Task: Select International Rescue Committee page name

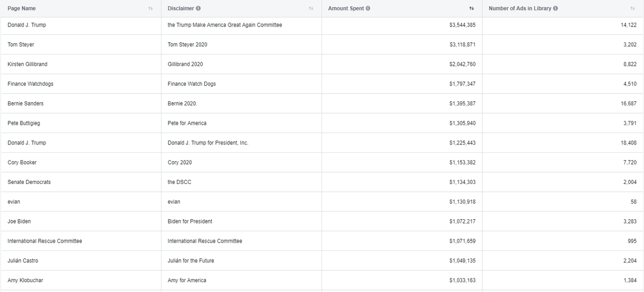Action: point(45,241)
